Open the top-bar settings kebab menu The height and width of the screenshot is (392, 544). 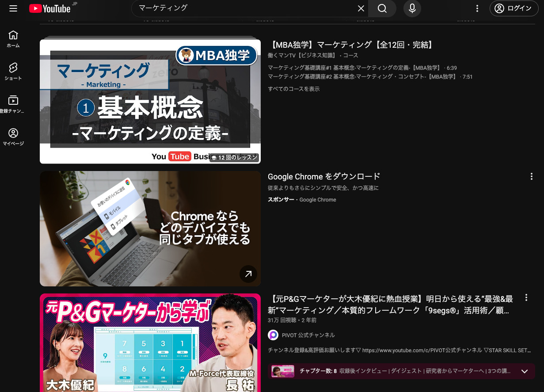pos(477,9)
